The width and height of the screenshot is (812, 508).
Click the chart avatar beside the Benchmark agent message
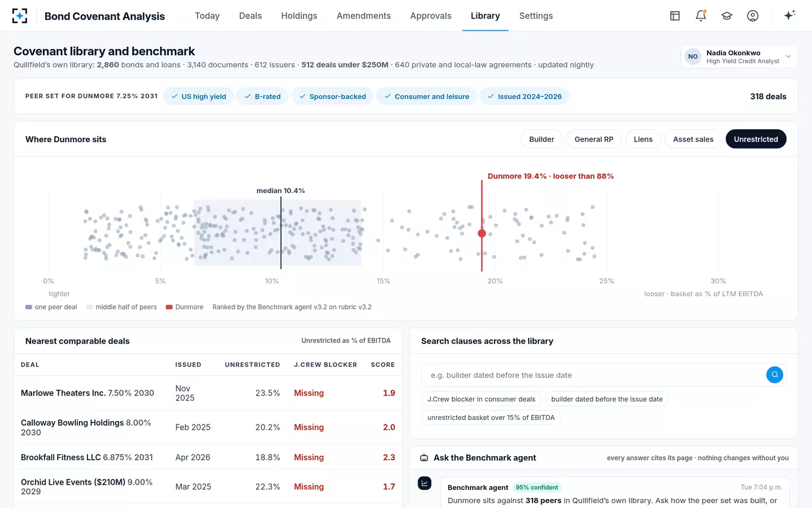click(x=425, y=483)
